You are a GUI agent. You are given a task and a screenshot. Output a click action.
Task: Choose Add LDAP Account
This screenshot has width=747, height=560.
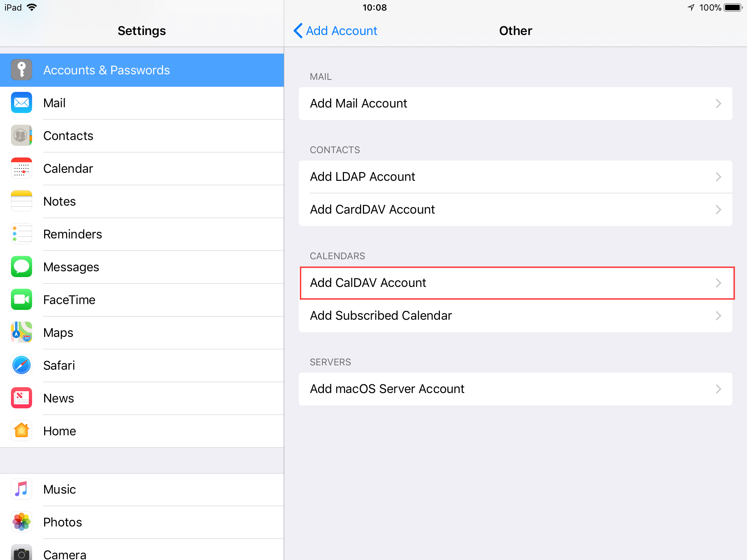(515, 177)
